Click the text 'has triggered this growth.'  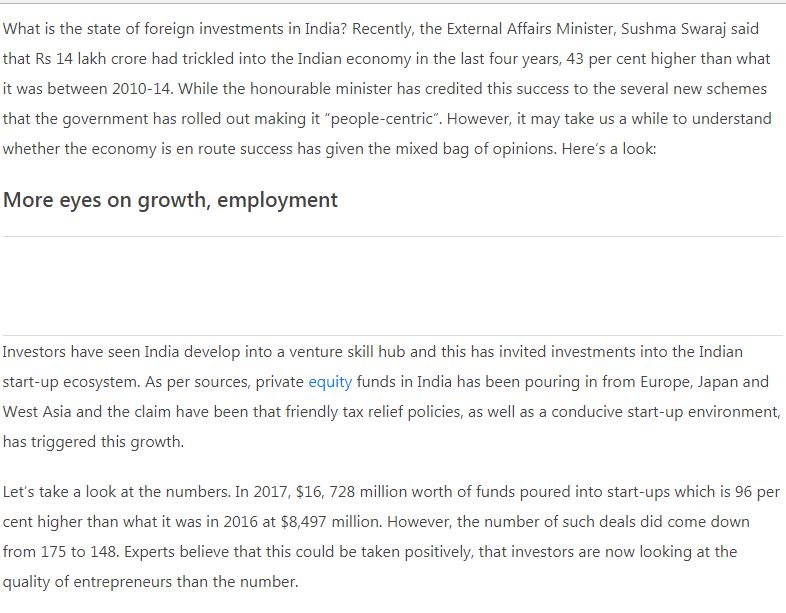[94, 442]
